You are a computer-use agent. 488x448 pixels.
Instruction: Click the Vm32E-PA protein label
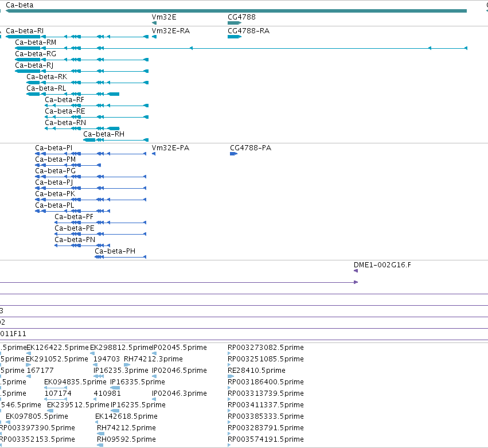[170, 148]
